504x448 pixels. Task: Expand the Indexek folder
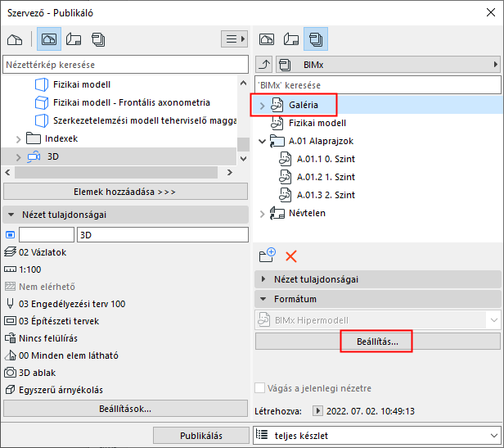point(18,139)
